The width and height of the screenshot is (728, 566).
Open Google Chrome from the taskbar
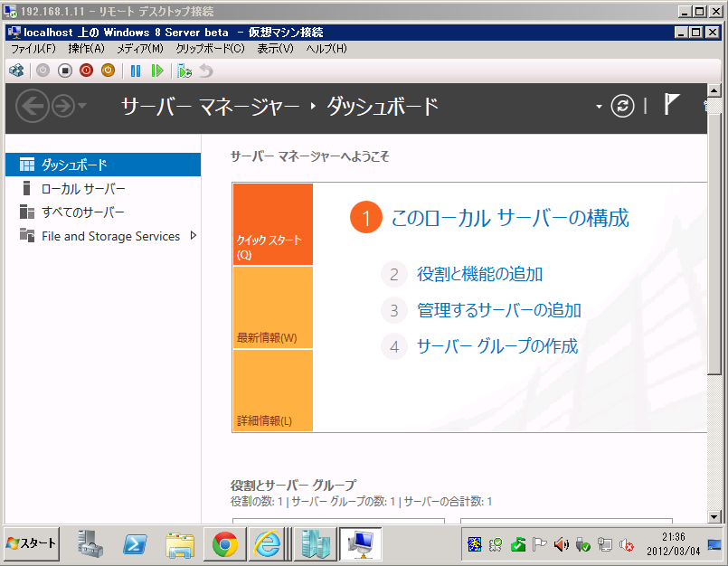[x=225, y=543]
